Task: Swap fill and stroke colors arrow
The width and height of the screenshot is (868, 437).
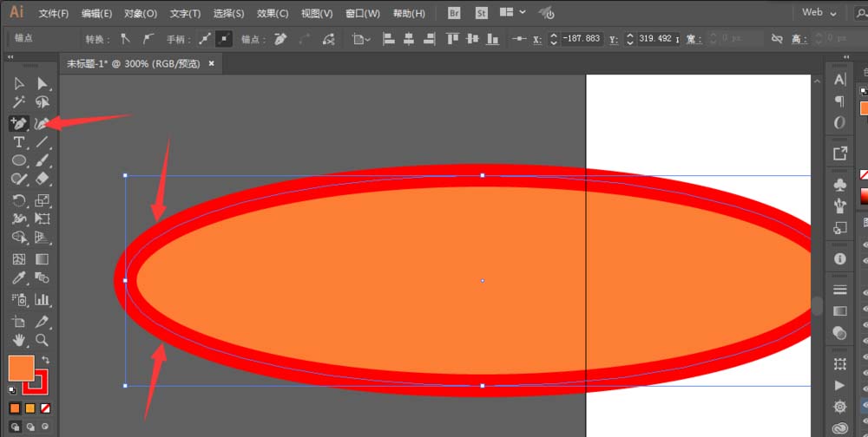Action: pyautogui.click(x=45, y=360)
